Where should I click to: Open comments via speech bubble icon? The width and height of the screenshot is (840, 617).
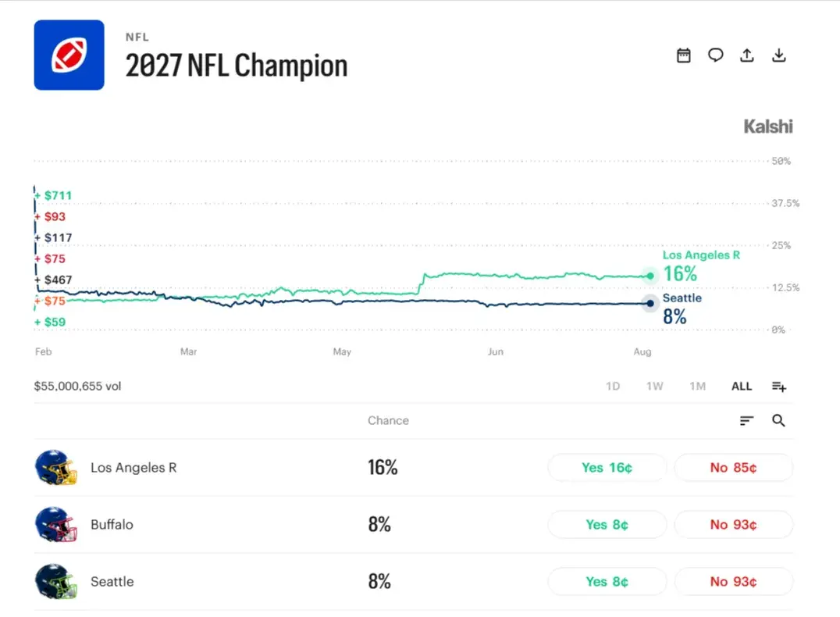(715, 55)
